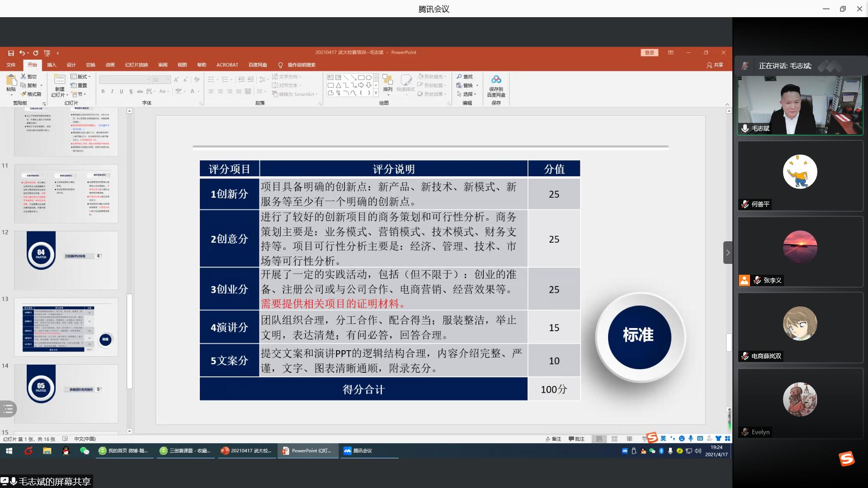Toggle text shadow (S) button

(x=131, y=91)
